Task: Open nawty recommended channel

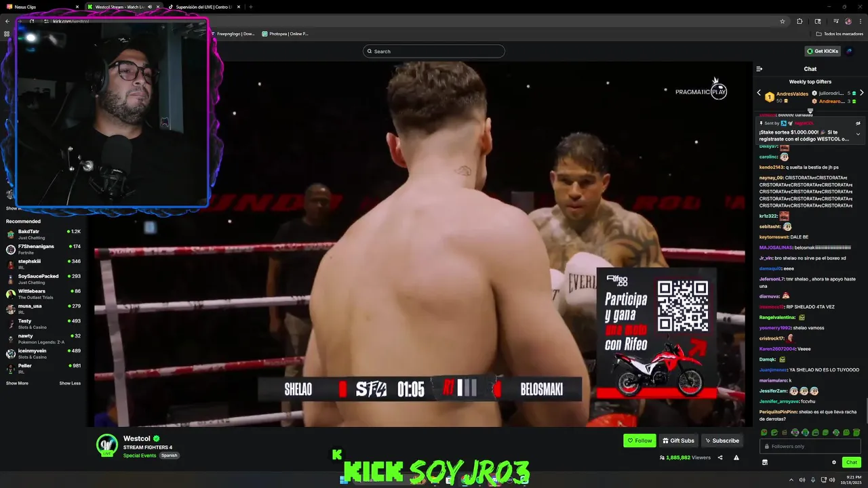Action: 43,339
